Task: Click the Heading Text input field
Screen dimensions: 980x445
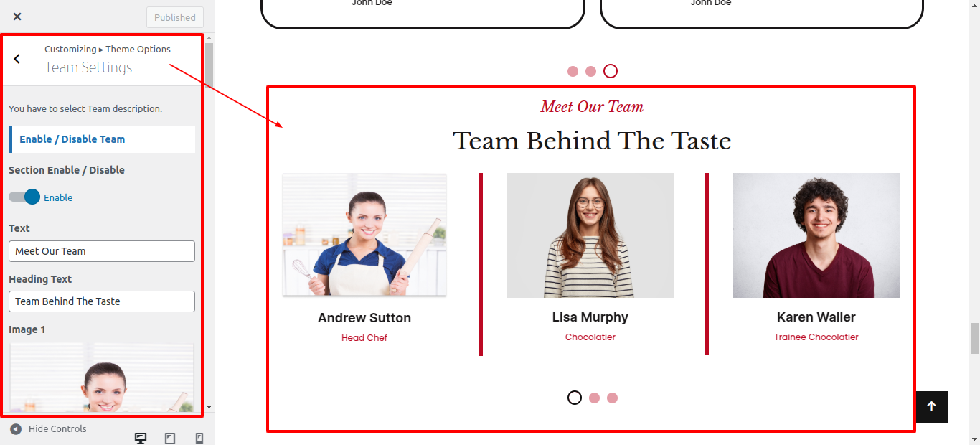Action: click(102, 301)
